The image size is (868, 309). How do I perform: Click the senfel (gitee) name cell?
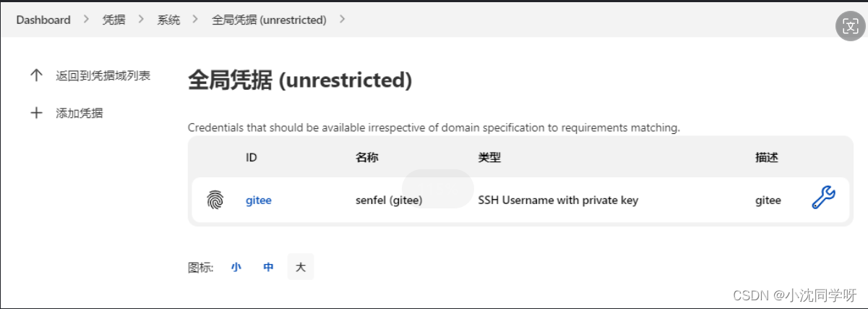pyautogui.click(x=389, y=200)
